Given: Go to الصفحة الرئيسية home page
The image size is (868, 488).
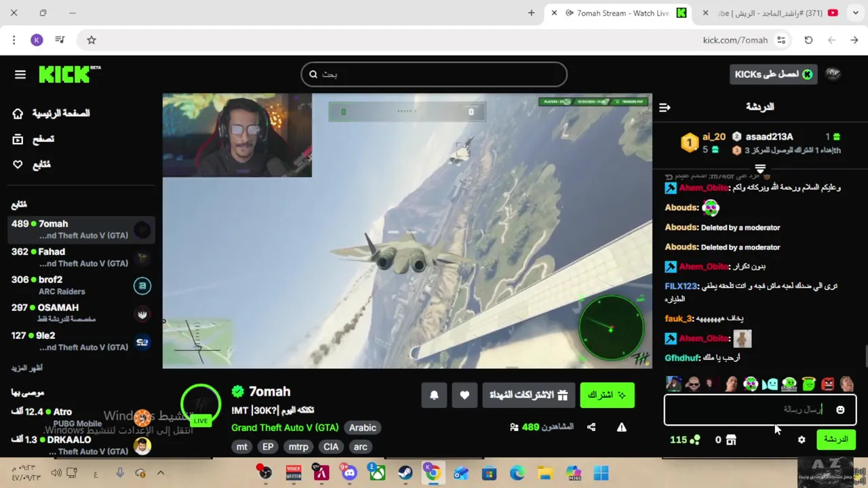Looking at the screenshot, I should pyautogui.click(x=52, y=113).
